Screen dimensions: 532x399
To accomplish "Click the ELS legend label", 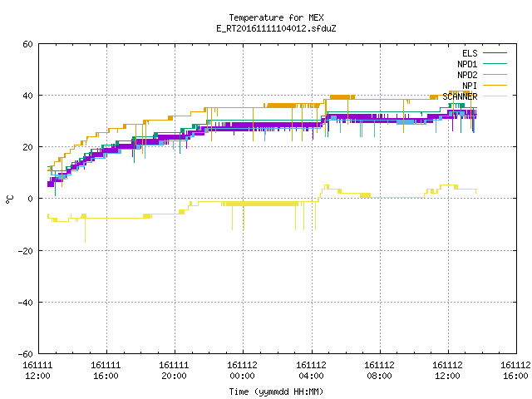I will [470, 53].
